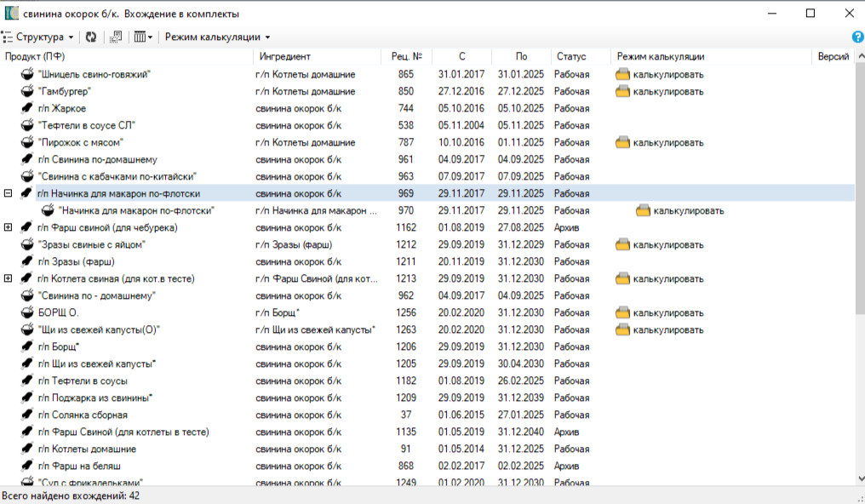Click the scrollbar down arrow
The image size is (865, 504).
tap(860, 478)
